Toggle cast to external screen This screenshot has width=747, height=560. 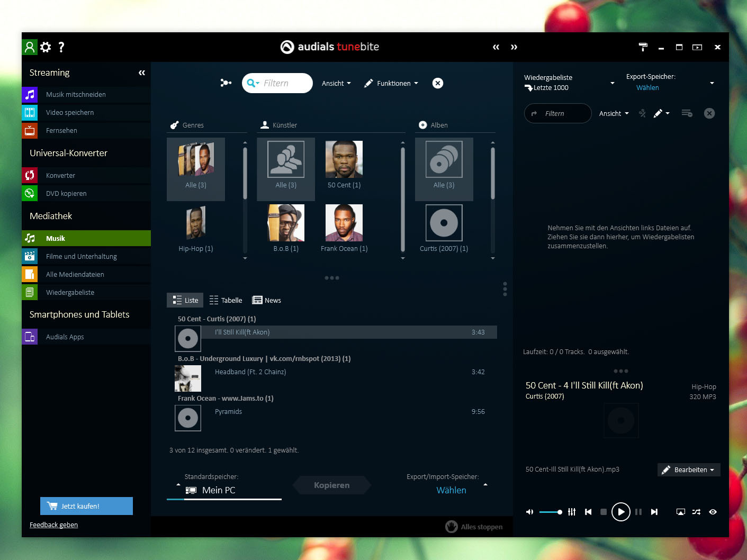pos(681,512)
